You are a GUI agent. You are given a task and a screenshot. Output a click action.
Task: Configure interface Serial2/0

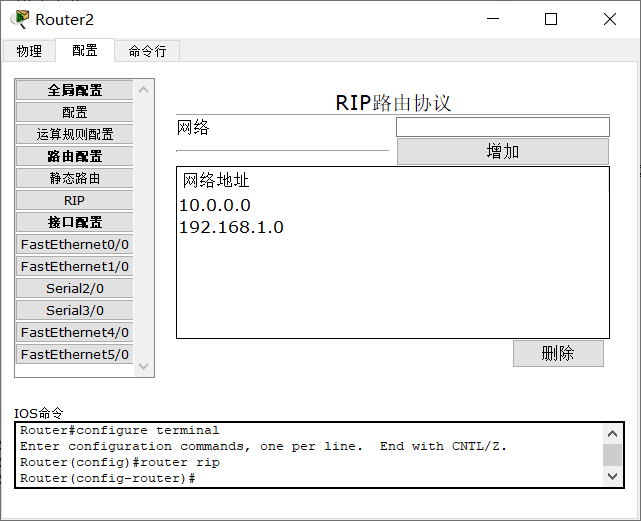(75, 288)
